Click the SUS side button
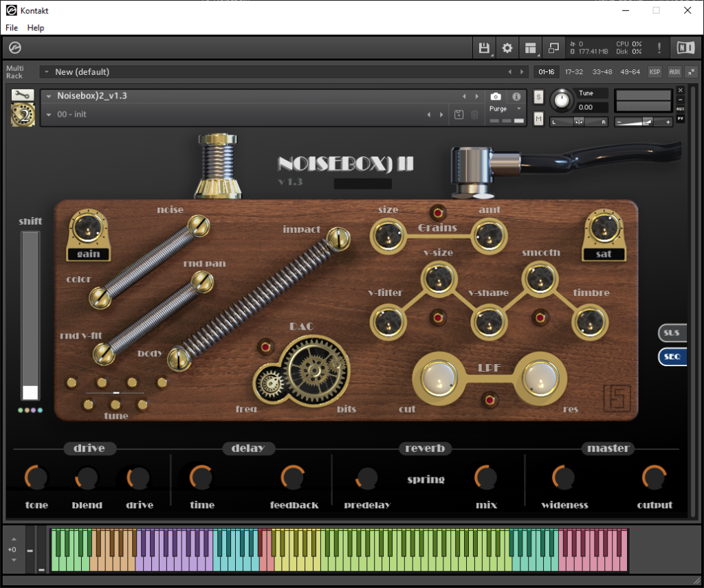The height and width of the screenshot is (588, 704). point(672,332)
